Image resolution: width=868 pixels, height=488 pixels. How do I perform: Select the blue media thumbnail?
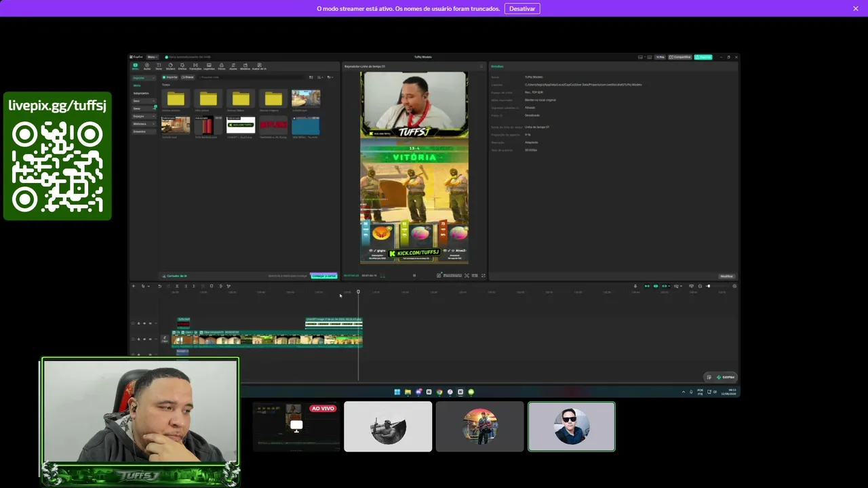(306, 125)
